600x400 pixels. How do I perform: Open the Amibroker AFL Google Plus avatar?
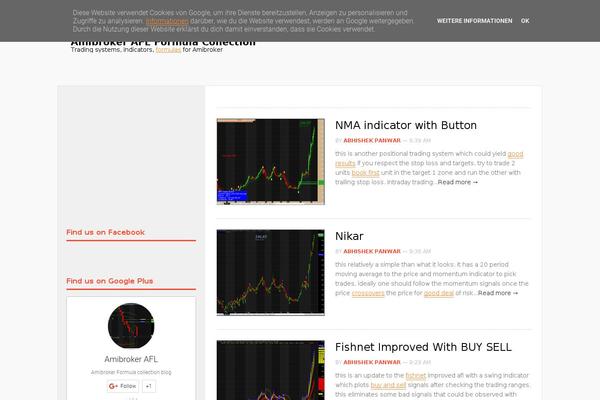click(131, 326)
